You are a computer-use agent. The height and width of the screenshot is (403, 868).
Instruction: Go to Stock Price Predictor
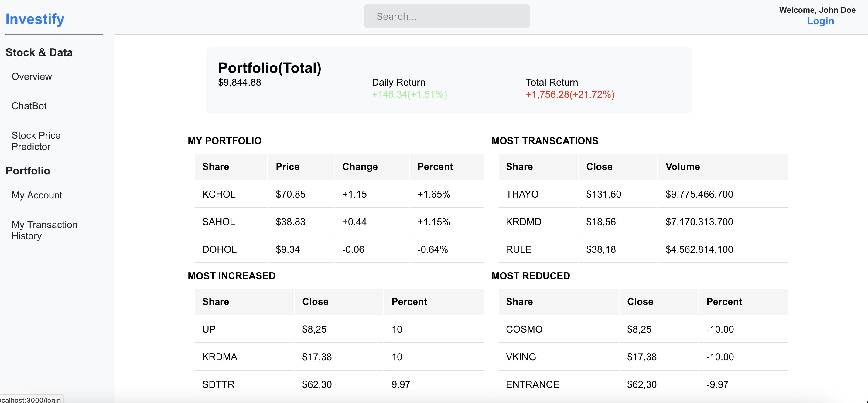(x=36, y=141)
